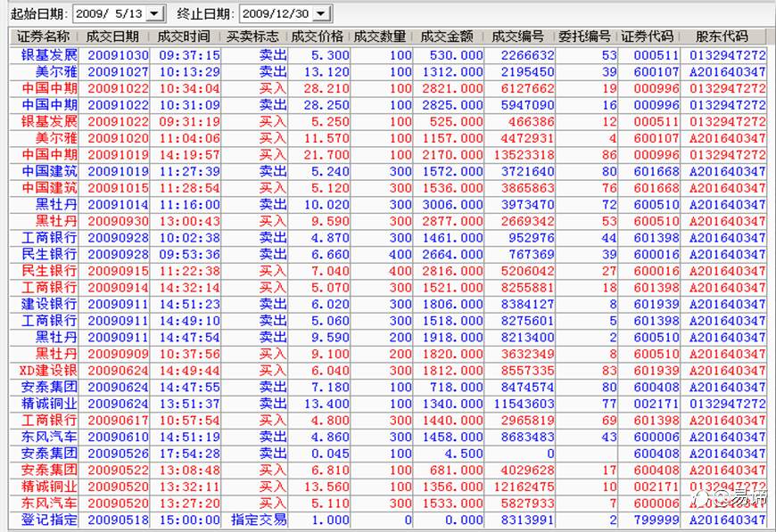
Task: Sort by 成交数量 column header
Action: (x=381, y=37)
